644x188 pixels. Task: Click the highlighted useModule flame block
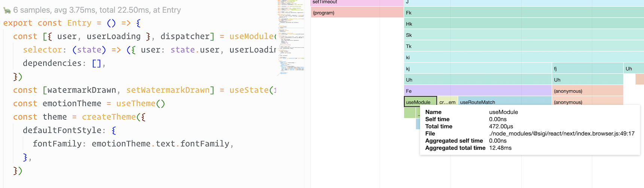pos(420,102)
